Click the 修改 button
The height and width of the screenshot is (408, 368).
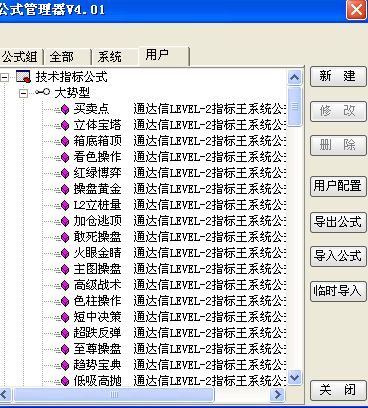(338, 111)
